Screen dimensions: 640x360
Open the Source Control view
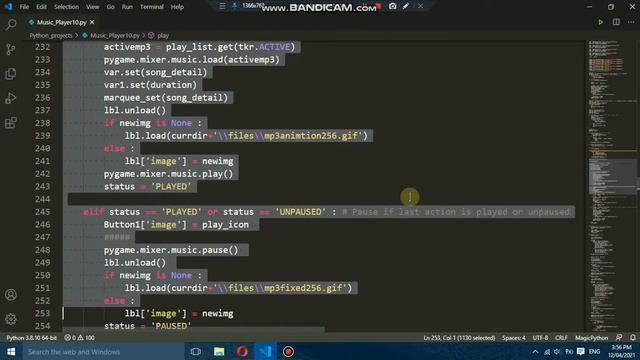tap(11, 49)
